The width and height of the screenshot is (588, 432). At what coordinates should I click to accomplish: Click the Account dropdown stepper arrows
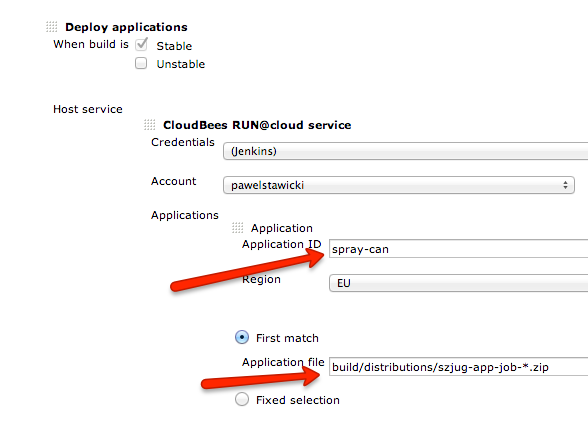[x=565, y=185]
